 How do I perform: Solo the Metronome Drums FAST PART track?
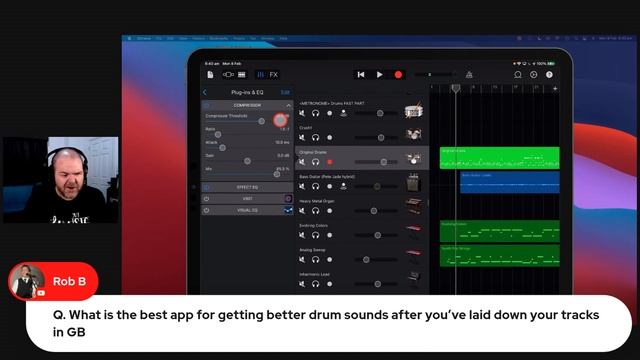316,113
